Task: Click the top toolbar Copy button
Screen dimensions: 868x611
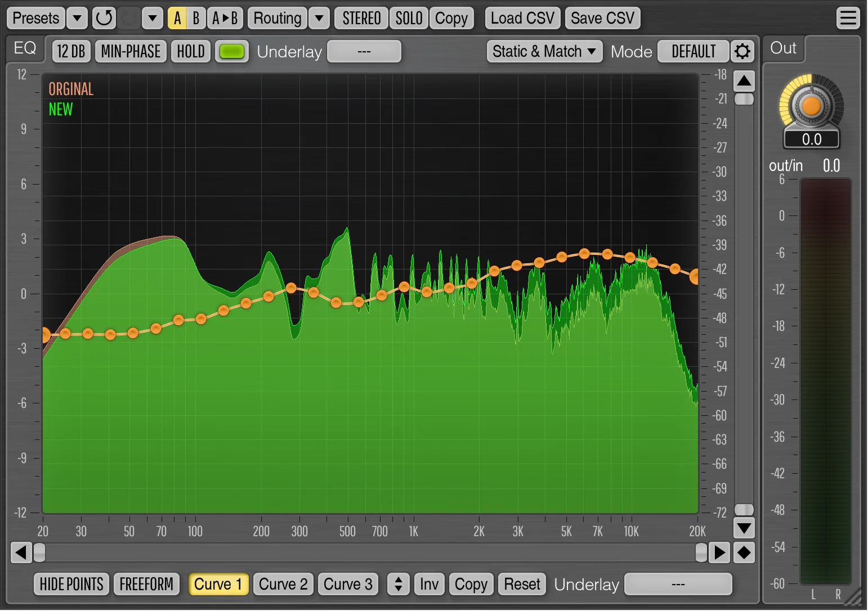Action: [451, 18]
